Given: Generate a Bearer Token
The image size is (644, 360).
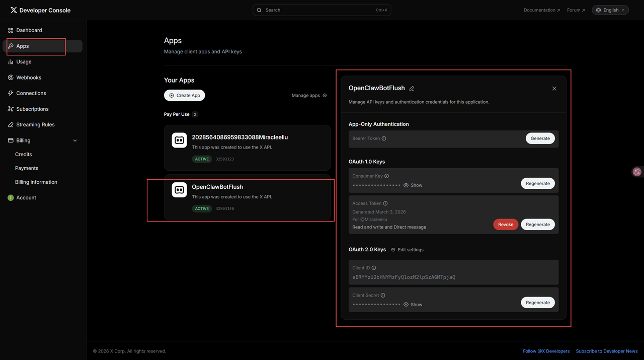Looking at the screenshot, I should click(540, 138).
